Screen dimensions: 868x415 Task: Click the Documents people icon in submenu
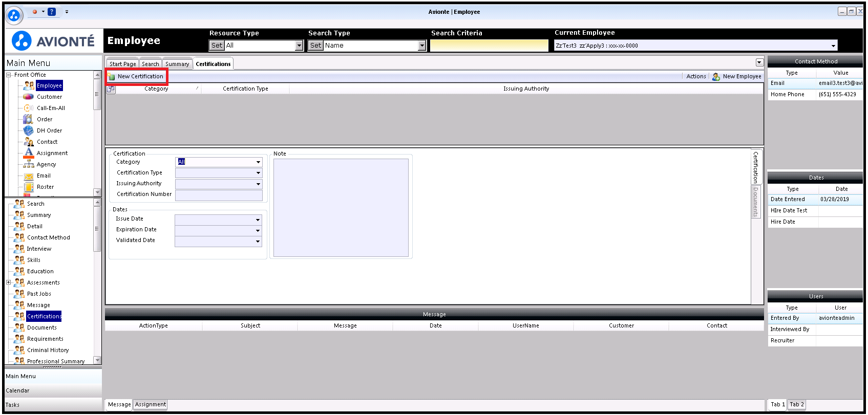point(19,327)
